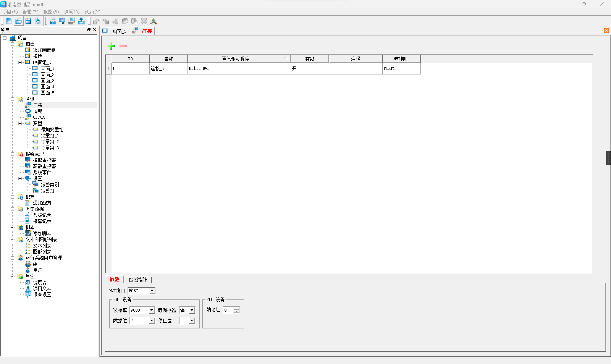This screenshot has width=611, height=364.
Task: Click the Copy toolbar icon
Action: tap(125, 21)
